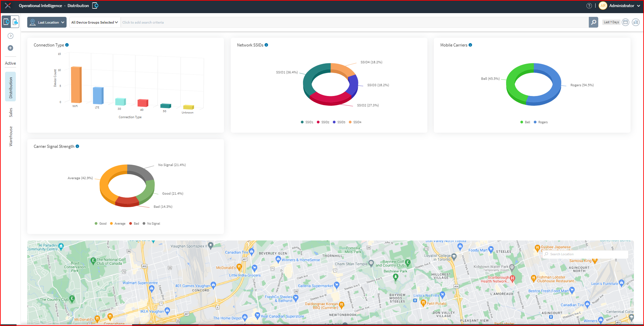Click Real Canadian Superstore map pin
Image resolution: width=644 pixels, height=326 pixels.
257,315
